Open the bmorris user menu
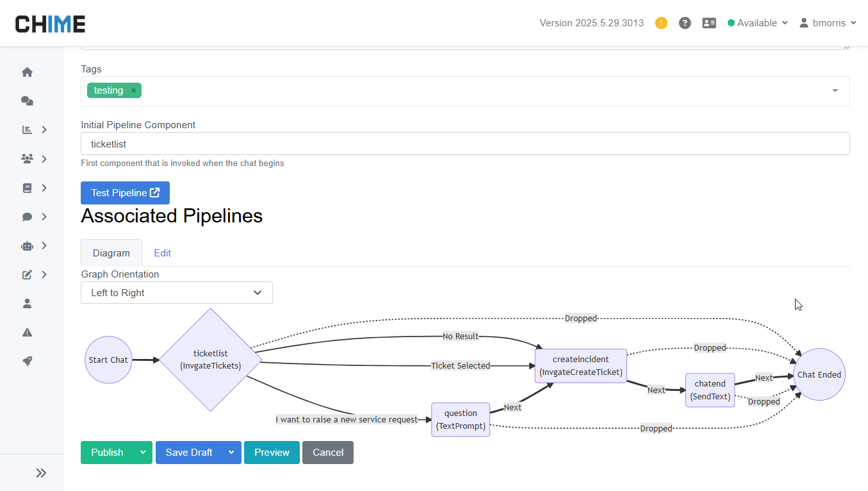This screenshot has width=868, height=491. point(828,23)
